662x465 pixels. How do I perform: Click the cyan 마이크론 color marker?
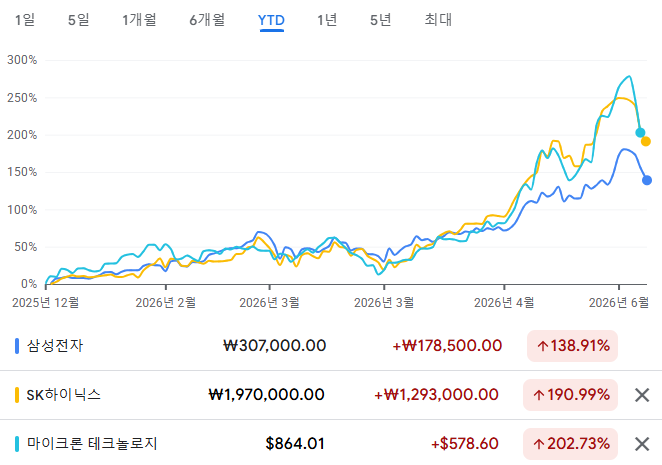pyautogui.click(x=17, y=444)
